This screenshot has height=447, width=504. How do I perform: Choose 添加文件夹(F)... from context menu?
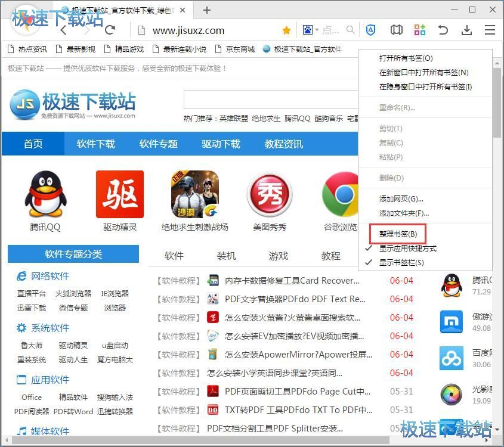click(425, 213)
